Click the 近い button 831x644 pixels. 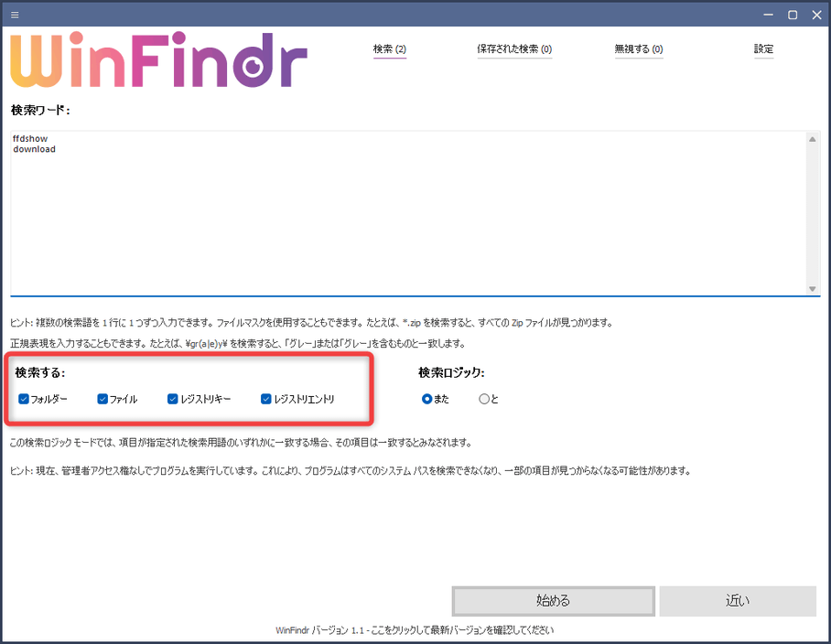pos(738,601)
